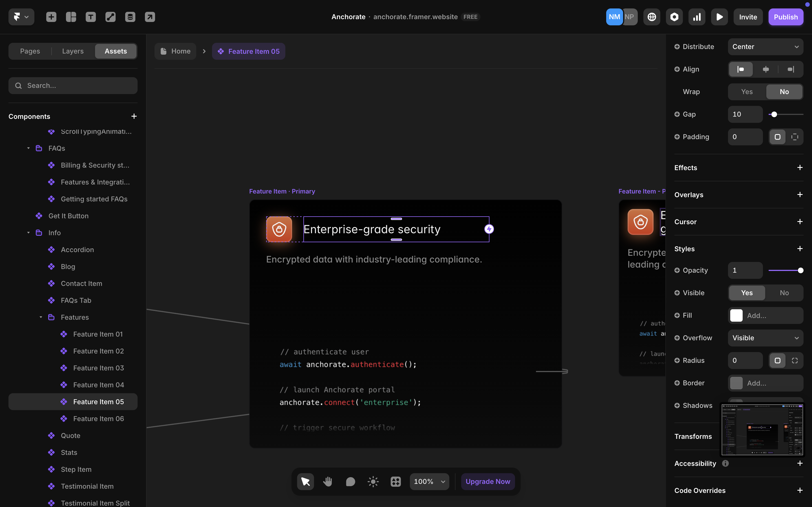This screenshot has width=812, height=507.
Task: Open the Distribute Center dropdown
Action: click(x=765, y=46)
